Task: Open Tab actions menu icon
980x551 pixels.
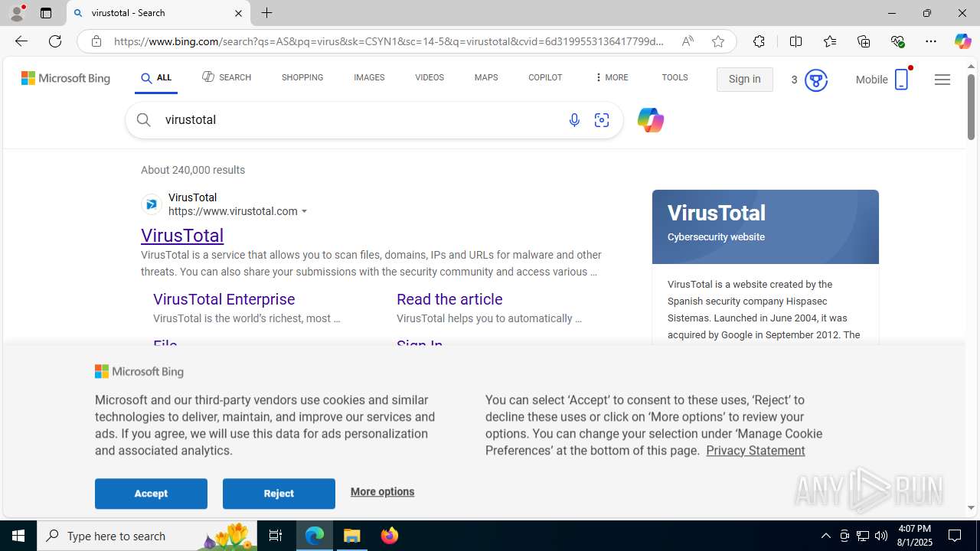Action: click(x=46, y=13)
